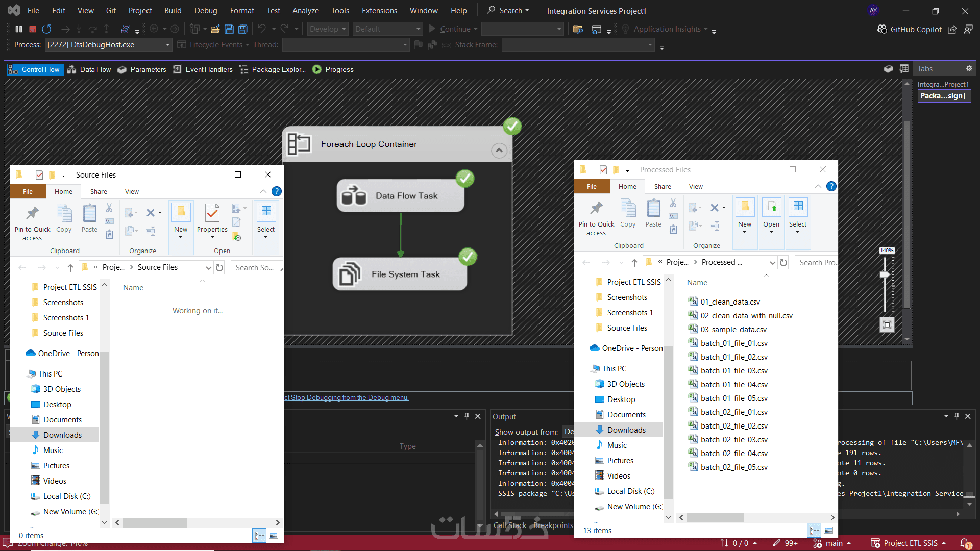Toggle auto-hide pin on the Output panel
The image size is (980, 551).
pyautogui.click(x=957, y=416)
